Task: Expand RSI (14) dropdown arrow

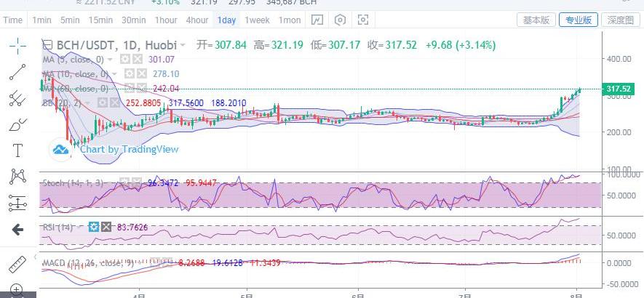Action: [x=79, y=227]
